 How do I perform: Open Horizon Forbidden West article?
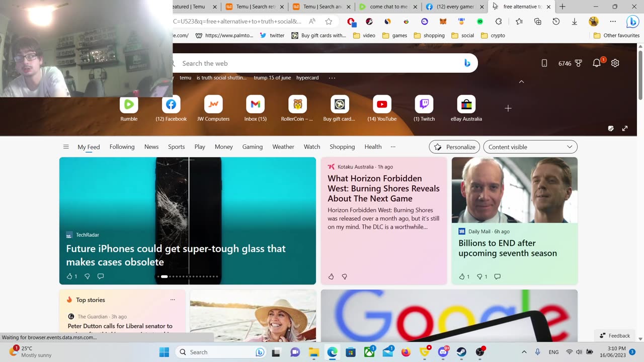[383, 188]
